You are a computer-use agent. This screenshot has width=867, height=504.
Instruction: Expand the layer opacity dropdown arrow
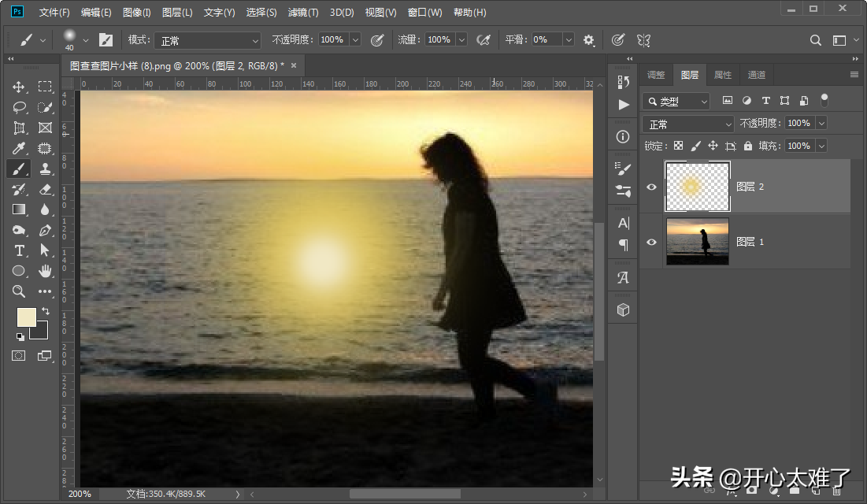[821, 124]
